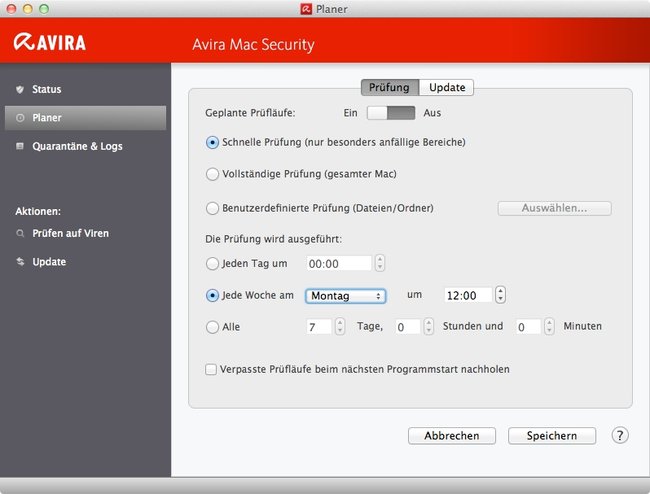This screenshot has height=494, width=650.
Task: Click the Status shield icon in sidebar
Action: pos(19,89)
